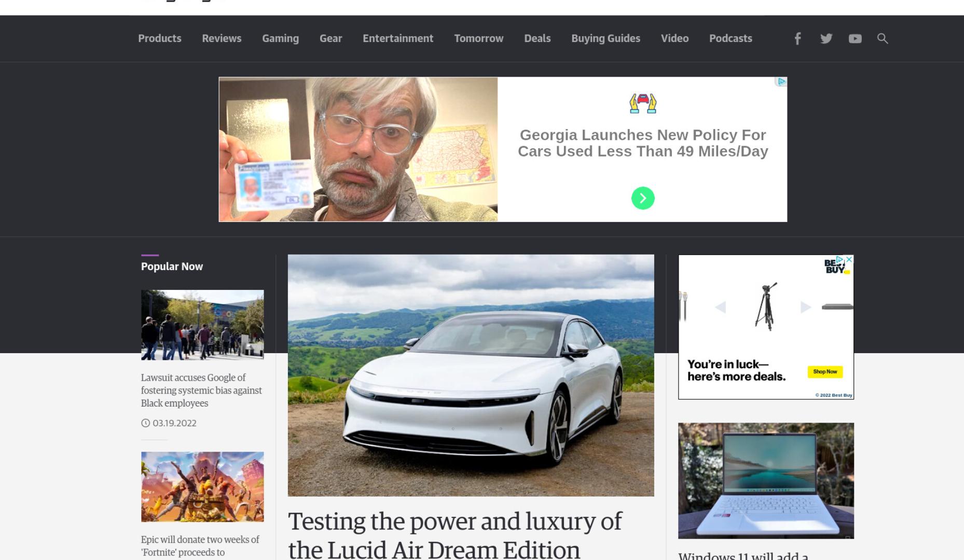Show the previous Best Buy product with left arrow

pos(720,307)
